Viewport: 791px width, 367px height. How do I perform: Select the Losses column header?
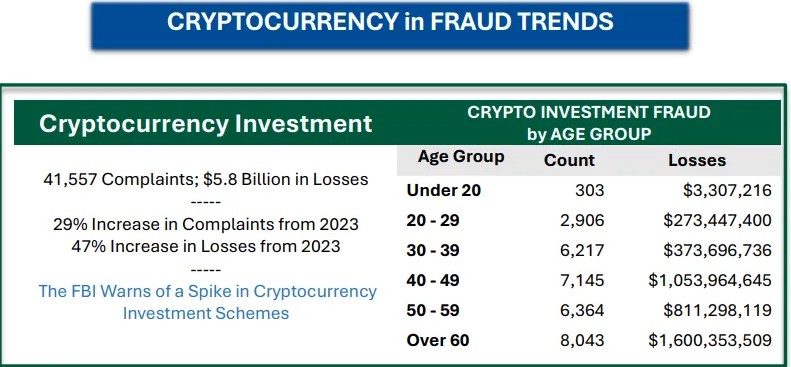(x=697, y=160)
